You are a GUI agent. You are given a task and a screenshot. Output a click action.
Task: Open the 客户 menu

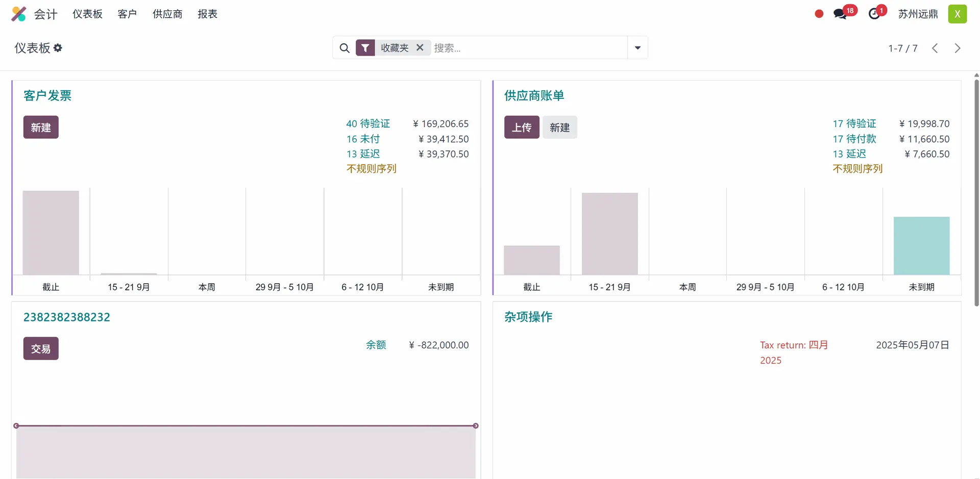click(127, 14)
